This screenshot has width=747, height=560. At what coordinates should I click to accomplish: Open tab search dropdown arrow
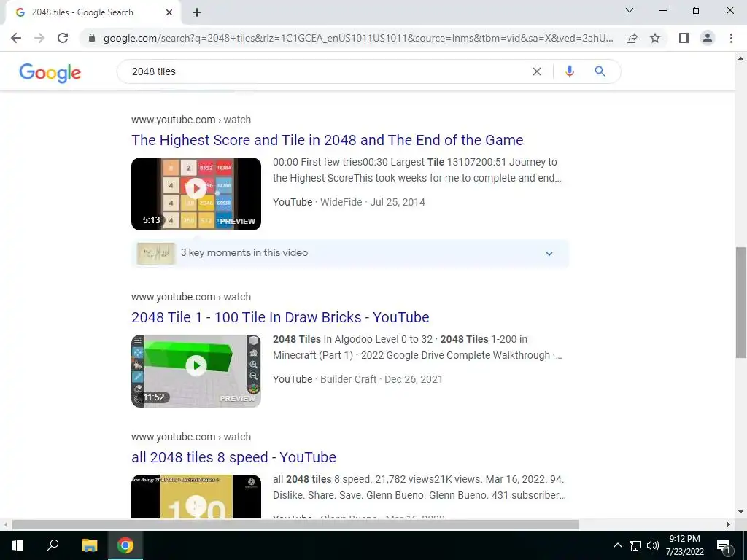point(630,10)
